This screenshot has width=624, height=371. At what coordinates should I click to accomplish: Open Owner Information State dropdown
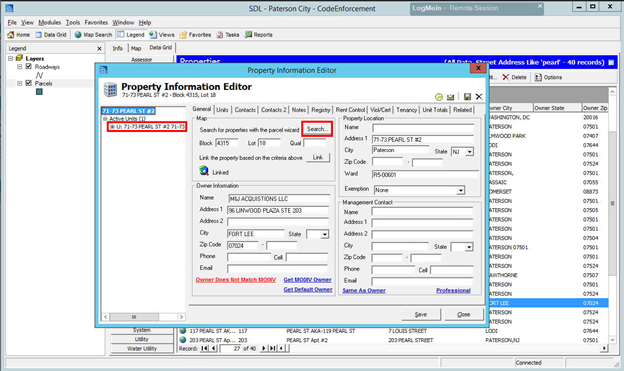325,234
